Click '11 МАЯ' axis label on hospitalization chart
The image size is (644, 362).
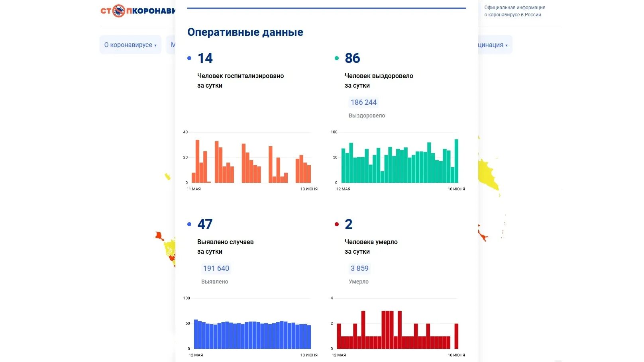pyautogui.click(x=194, y=189)
